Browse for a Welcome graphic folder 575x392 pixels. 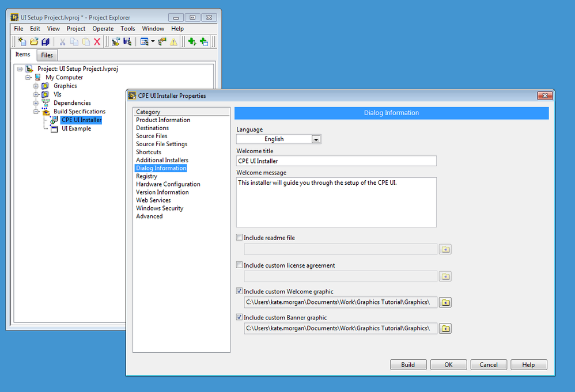click(x=445, y=302)
